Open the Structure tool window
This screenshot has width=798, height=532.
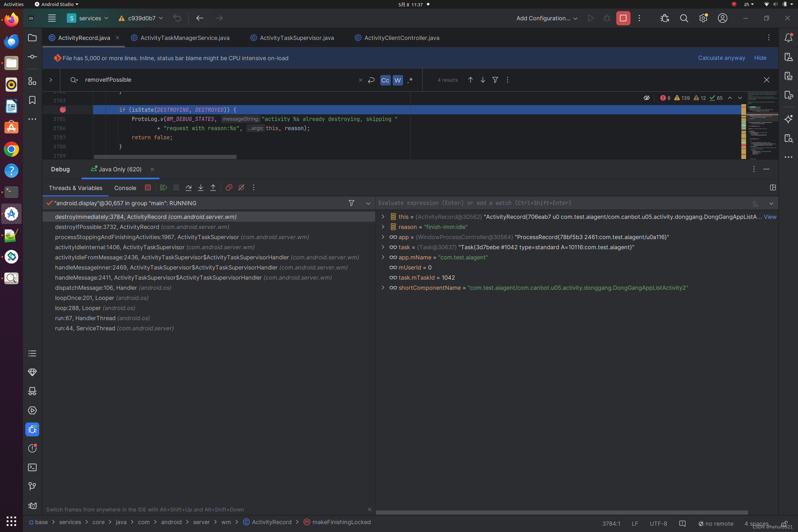(x=32, y=81)
